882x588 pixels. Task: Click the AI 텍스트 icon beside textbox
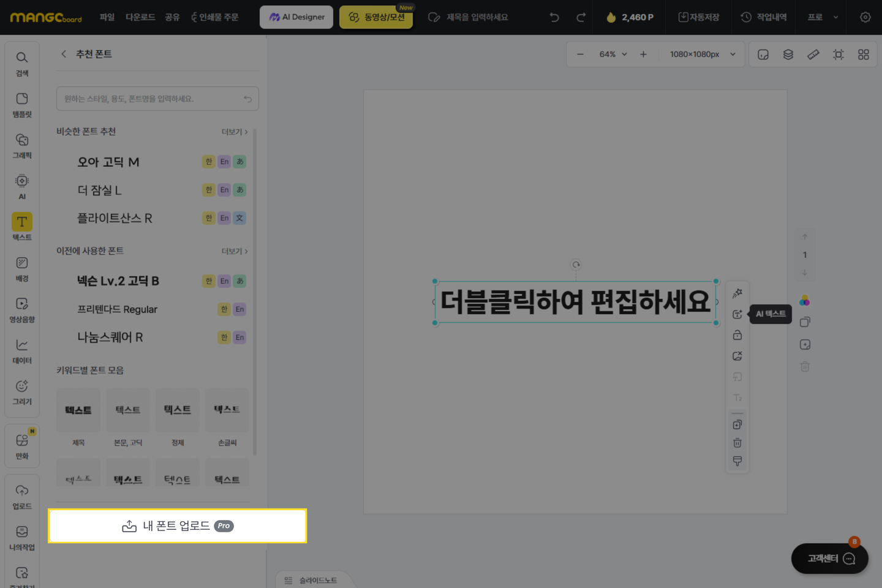(x=737, y=314)
